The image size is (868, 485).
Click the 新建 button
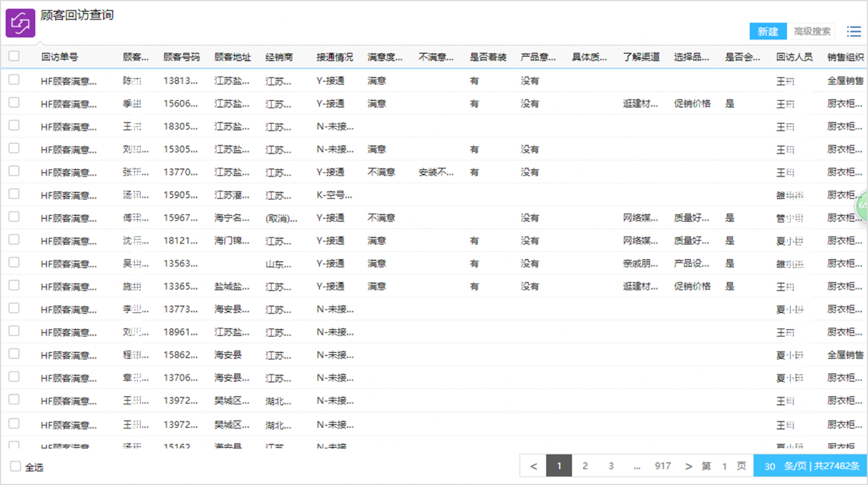click(x=768, y=31)
